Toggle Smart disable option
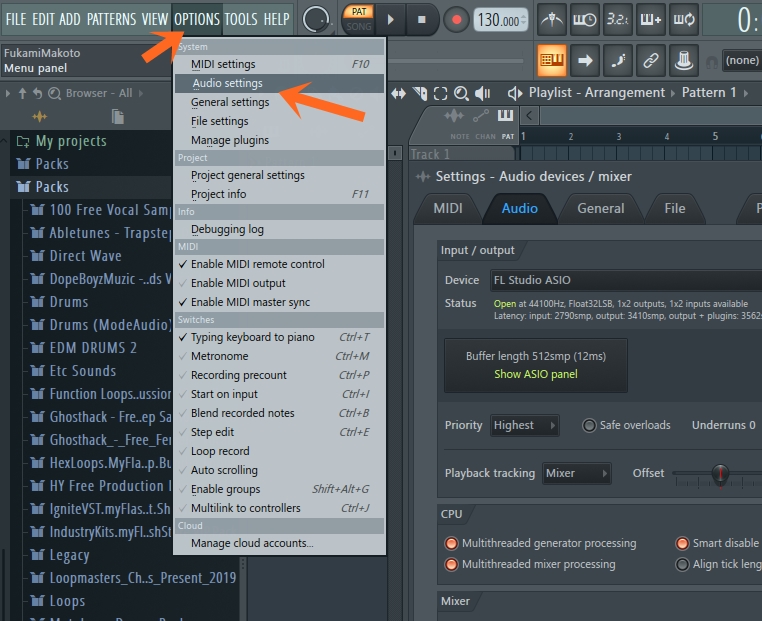Image resolution: width=762 pixels, height=621 pixels. 682,543
